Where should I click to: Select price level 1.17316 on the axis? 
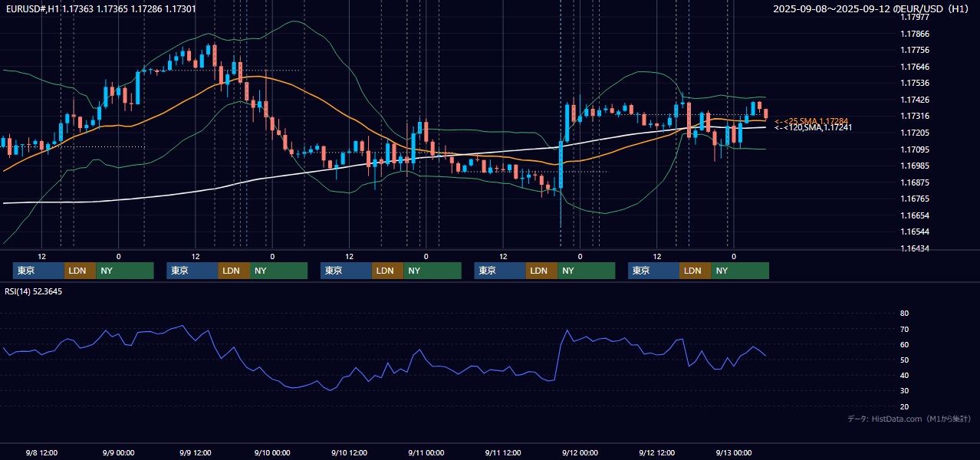[914, 116]
